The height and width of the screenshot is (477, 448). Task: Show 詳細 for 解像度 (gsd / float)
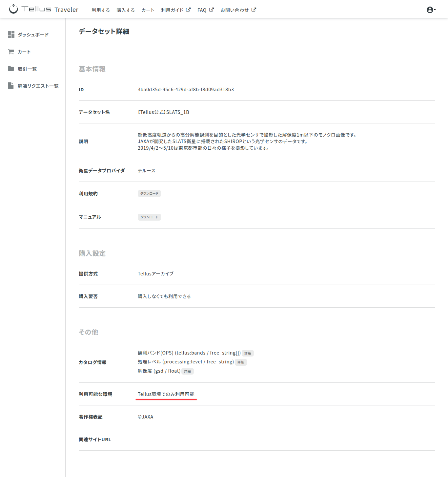click(187, 371)
